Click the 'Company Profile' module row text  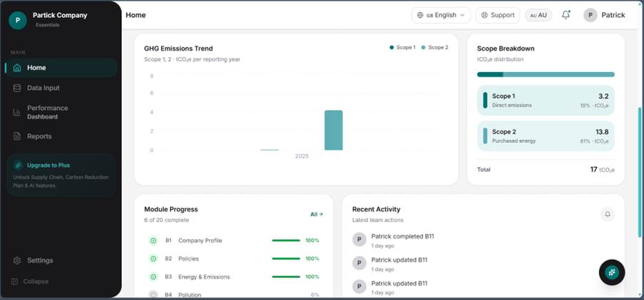coord(200,240)
